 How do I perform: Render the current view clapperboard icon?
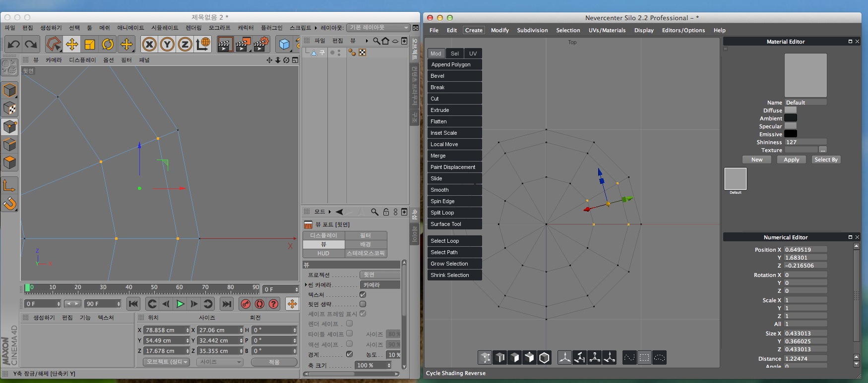tap(225, 44)
